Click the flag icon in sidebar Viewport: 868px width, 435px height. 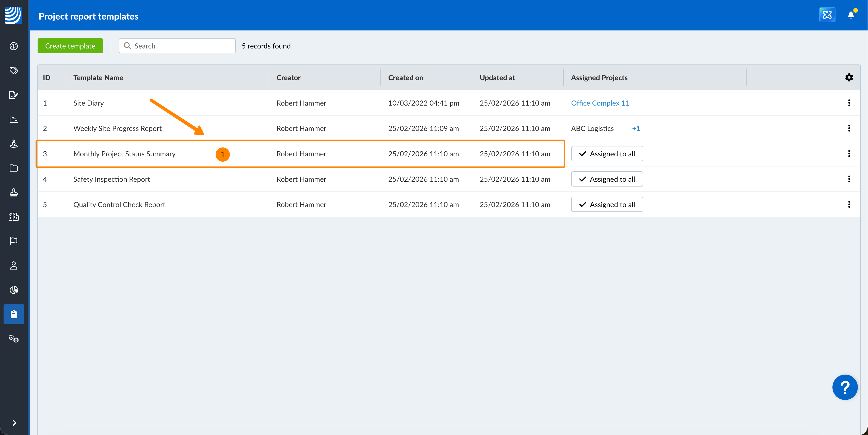[x=14, y=241]
